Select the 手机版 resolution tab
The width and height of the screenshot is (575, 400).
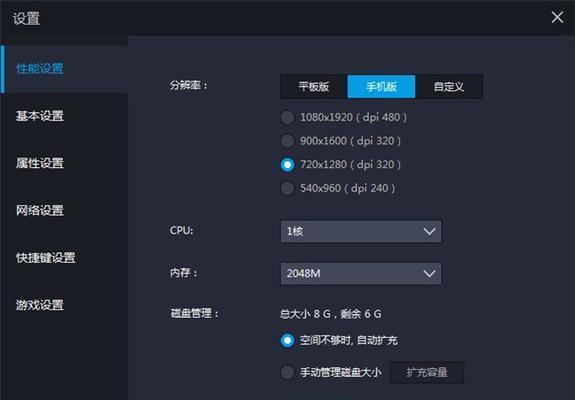coord(381,87)
